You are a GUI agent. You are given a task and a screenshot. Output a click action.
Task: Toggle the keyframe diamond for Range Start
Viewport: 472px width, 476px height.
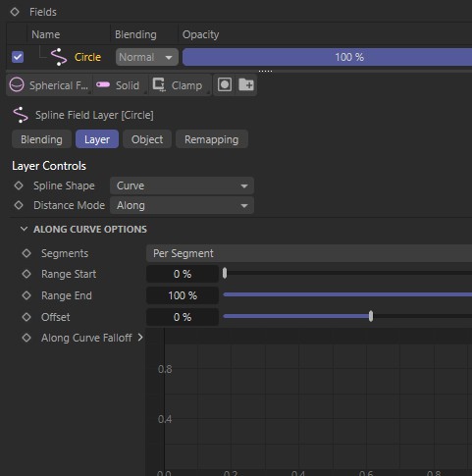pyautogui.click(x=26, y=274)
